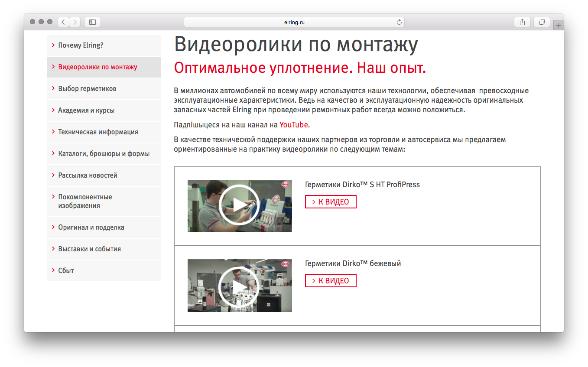Open К ВИДЕО button for Dirko бежевый
Viewport: 588px width, 367px height.
[x=331, y=281]
